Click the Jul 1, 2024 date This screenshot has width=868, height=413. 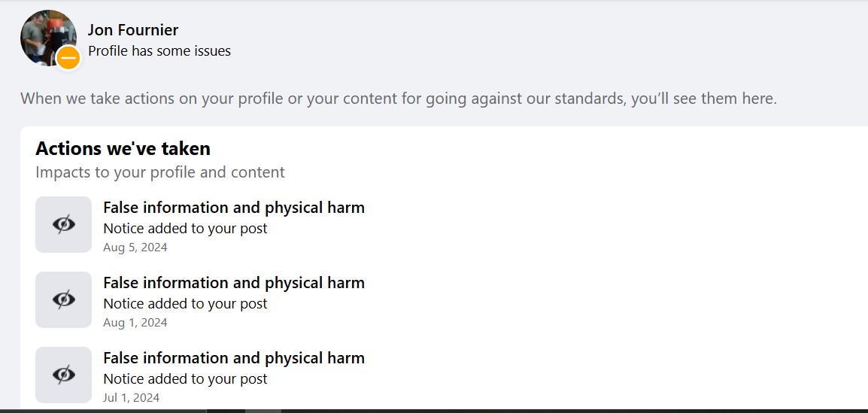132,398
